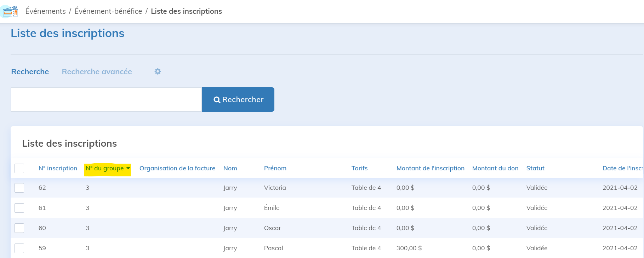The image size is (644, 258).
Task: Select the Recherche tab
Action: coord(30,72)
